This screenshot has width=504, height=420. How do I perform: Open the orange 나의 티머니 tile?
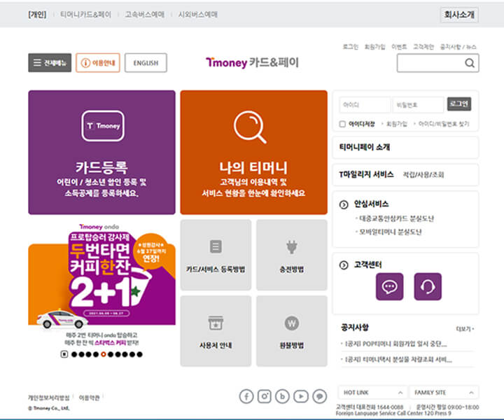point(253,153)
